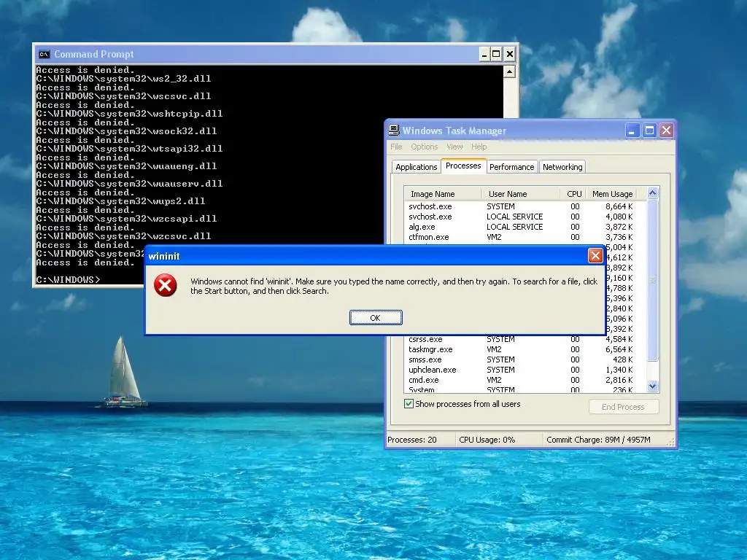The image size is (747, 560).
Task: Click the Task Manager title bar icon
Action: click(394, 130)
